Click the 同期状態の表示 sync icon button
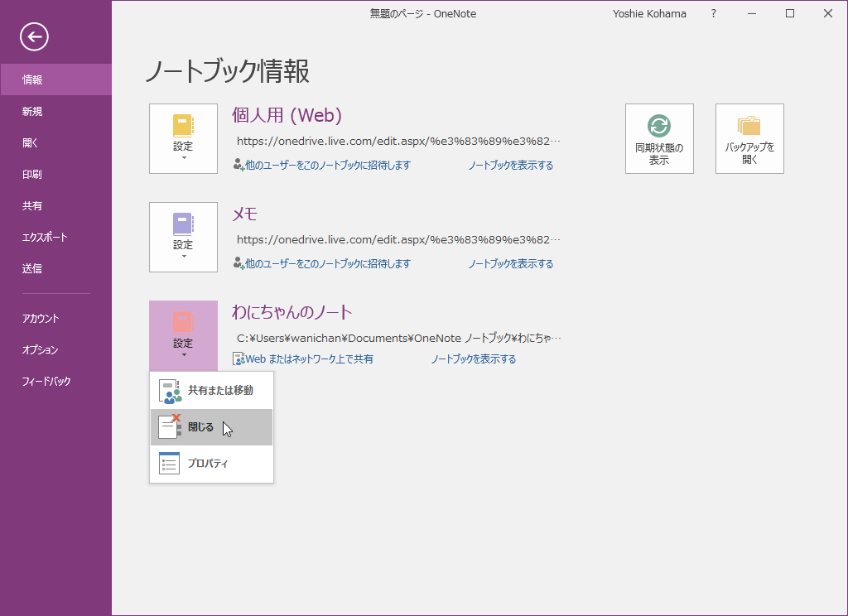 (659, 138)
